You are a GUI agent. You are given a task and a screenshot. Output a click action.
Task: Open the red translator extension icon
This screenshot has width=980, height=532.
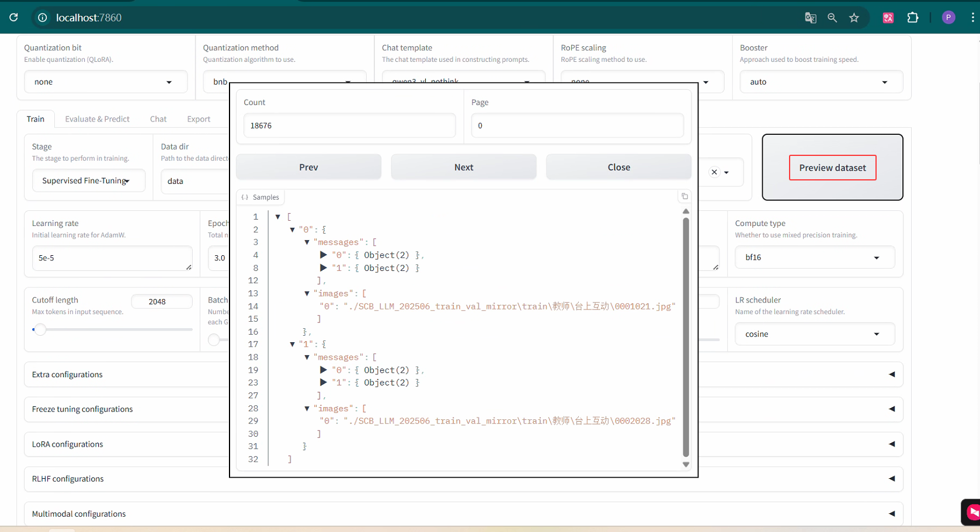[888, 18]
